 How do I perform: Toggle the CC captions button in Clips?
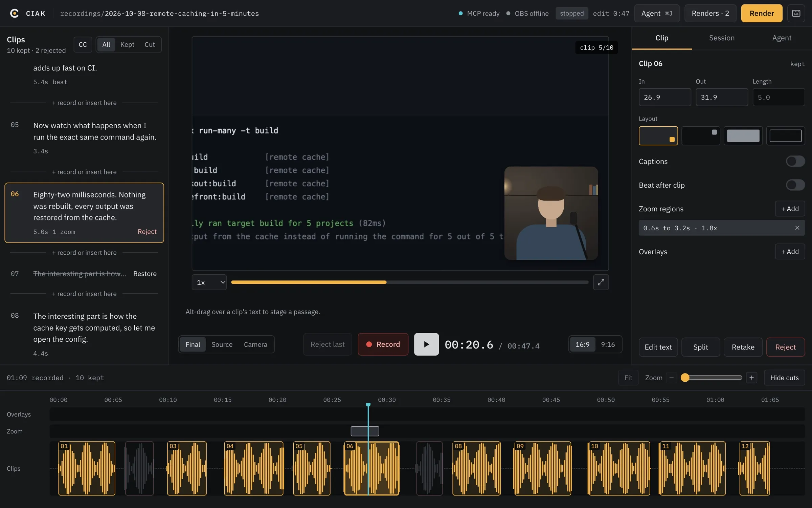(x=83, y=44)
